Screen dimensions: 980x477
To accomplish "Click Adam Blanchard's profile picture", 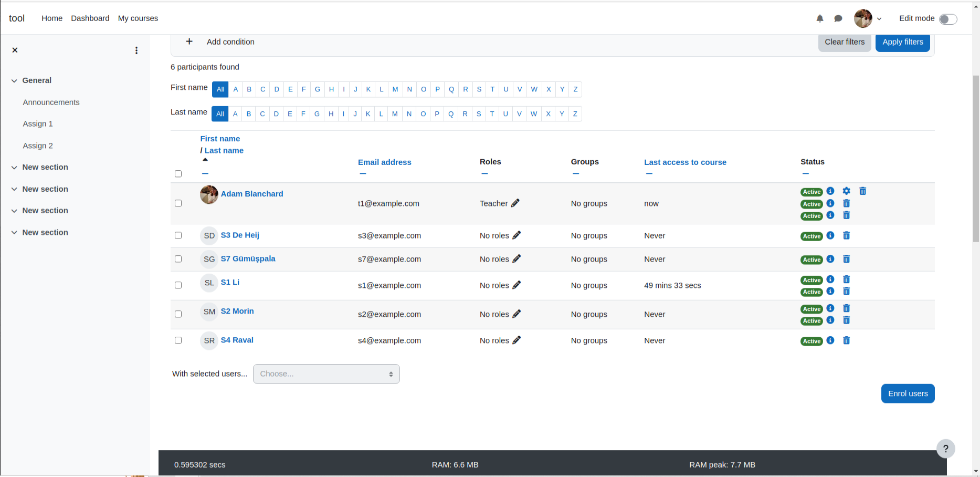I will tap(209, 194).
